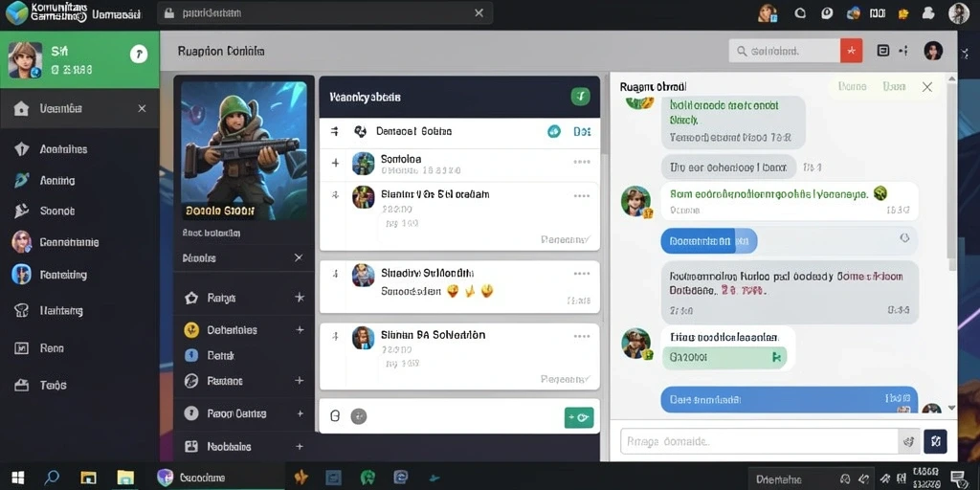Image resolution: width=980 pixels, height=490 pixels.
Task: Open taskbar search magnifier
Action: coord(52,479)
